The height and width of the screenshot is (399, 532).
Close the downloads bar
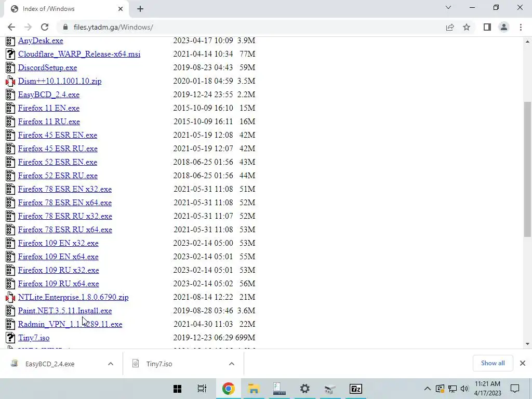(x=523, y=363)
